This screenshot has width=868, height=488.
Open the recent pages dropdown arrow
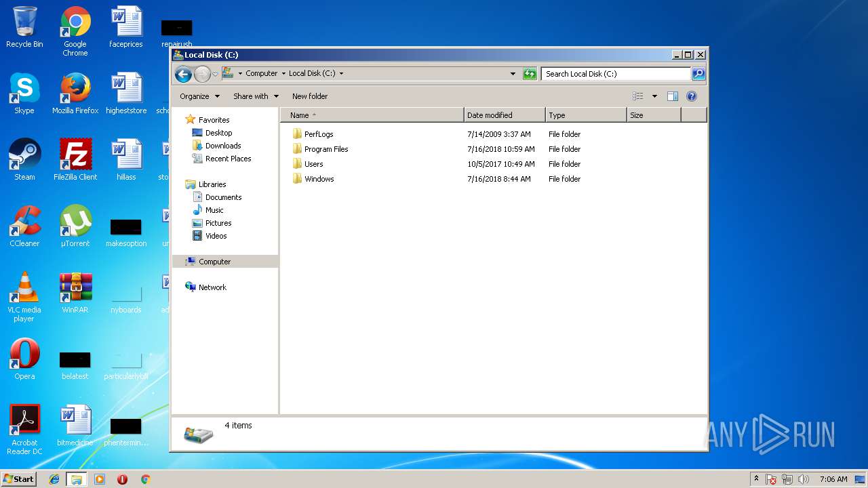pyautogui.click(x=215, y=74)
